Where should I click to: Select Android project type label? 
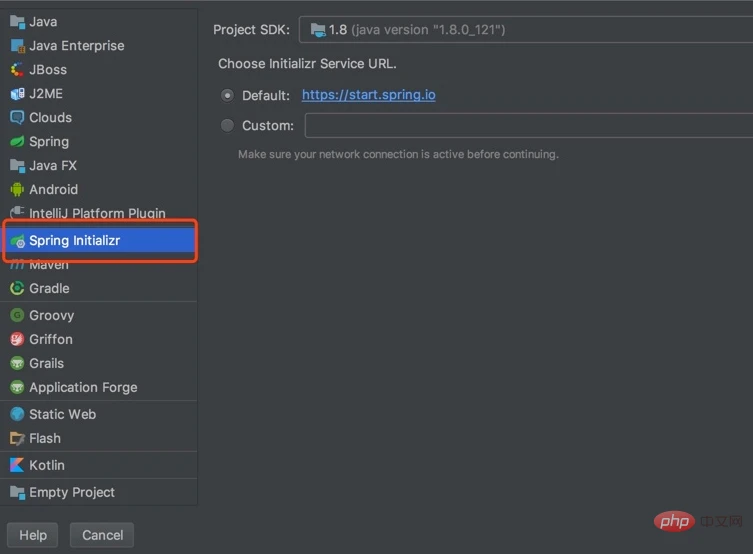[53, 190]
